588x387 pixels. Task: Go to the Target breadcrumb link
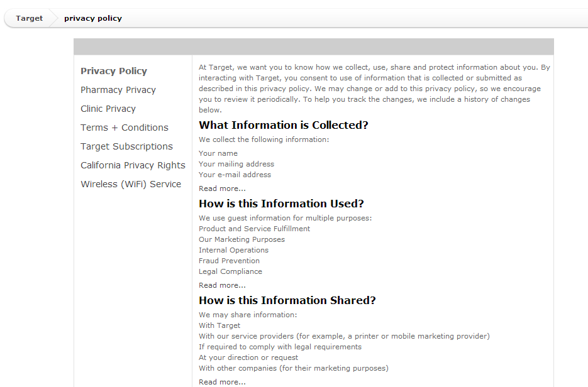30,18
